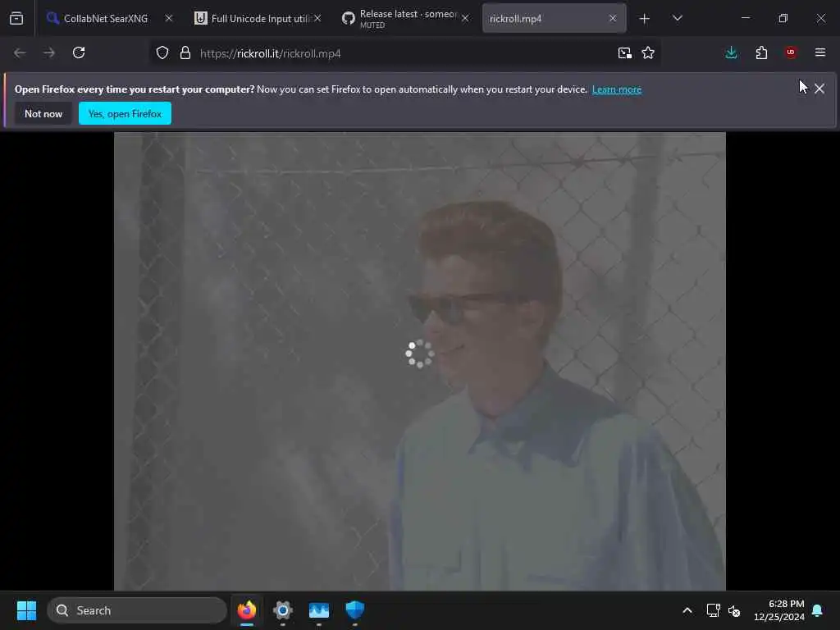Viewport: 840px width, 630px height.
Task: Reload the current page
Action: point(79,53)
